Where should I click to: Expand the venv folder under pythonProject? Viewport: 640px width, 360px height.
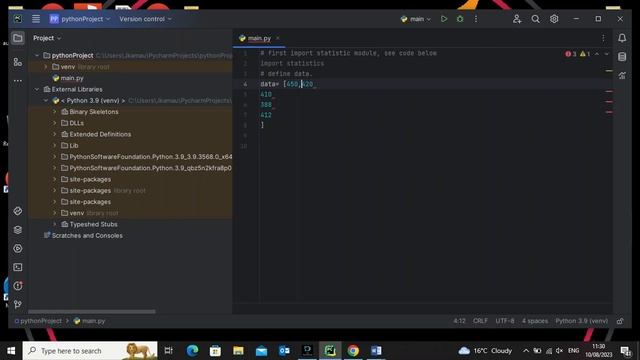[x=46, y=67]
